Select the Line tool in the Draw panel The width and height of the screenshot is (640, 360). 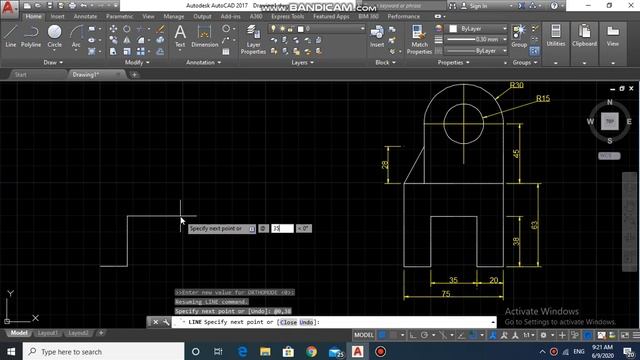[11, 36]
